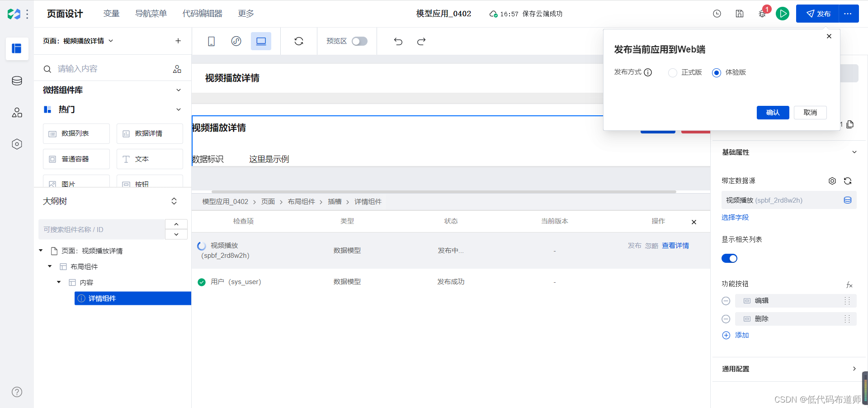868x408 pixels.
Task: Open hexagon settings sidebar icon
Action: 17,144
